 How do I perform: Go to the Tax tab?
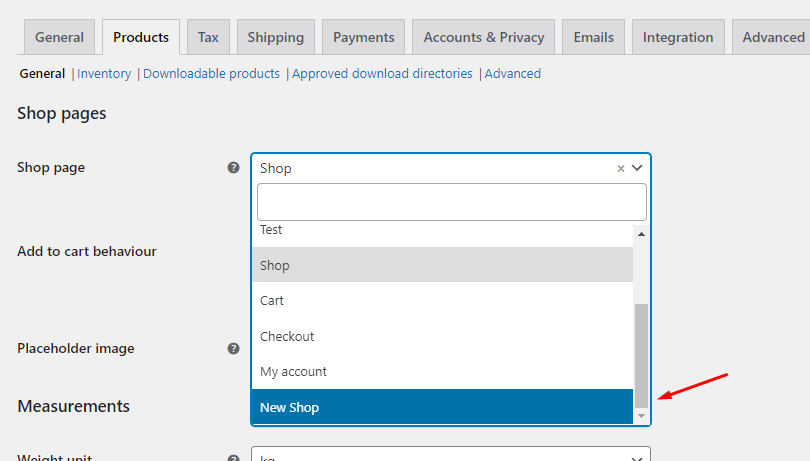[208, 37]
